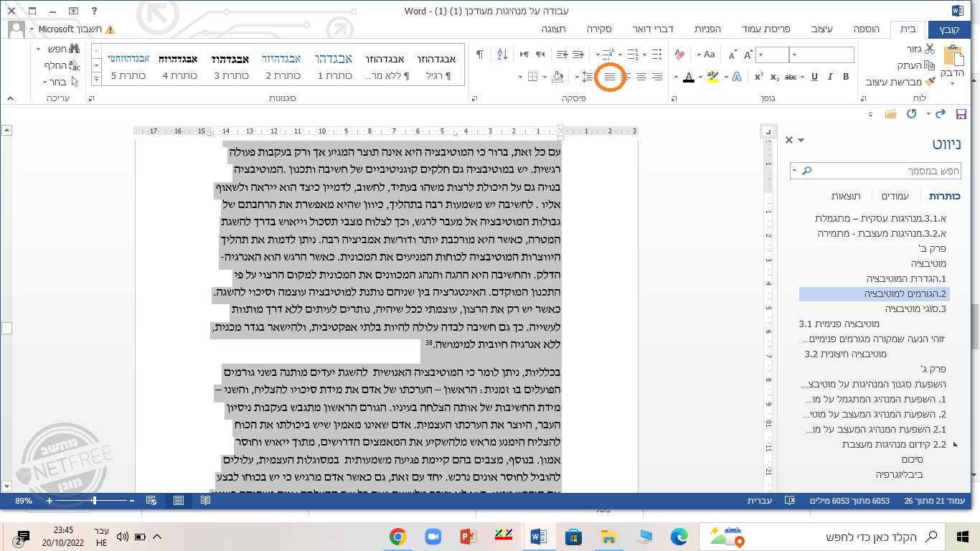The image size is (980, 551).
Task: Toggle italic formatting
Action: [x=830, y=77]
